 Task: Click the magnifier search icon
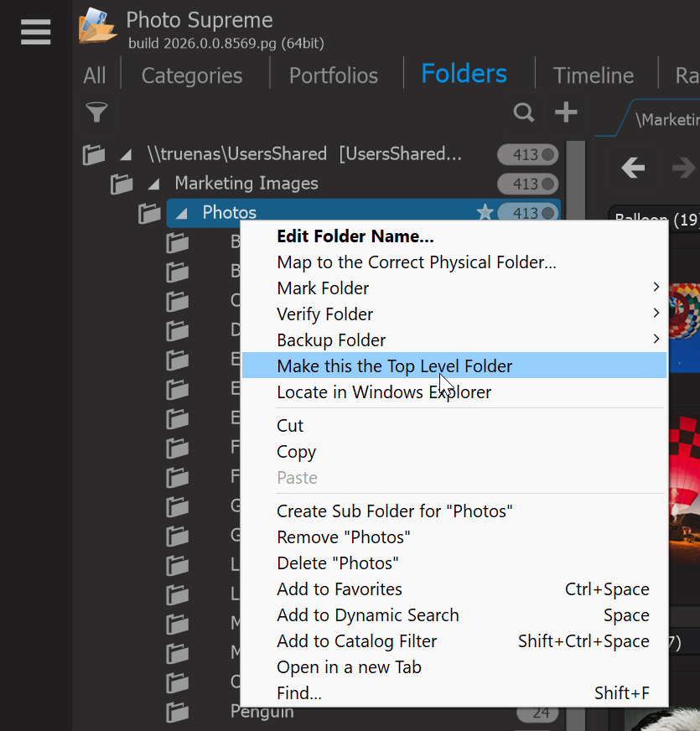tap(524, 112)
